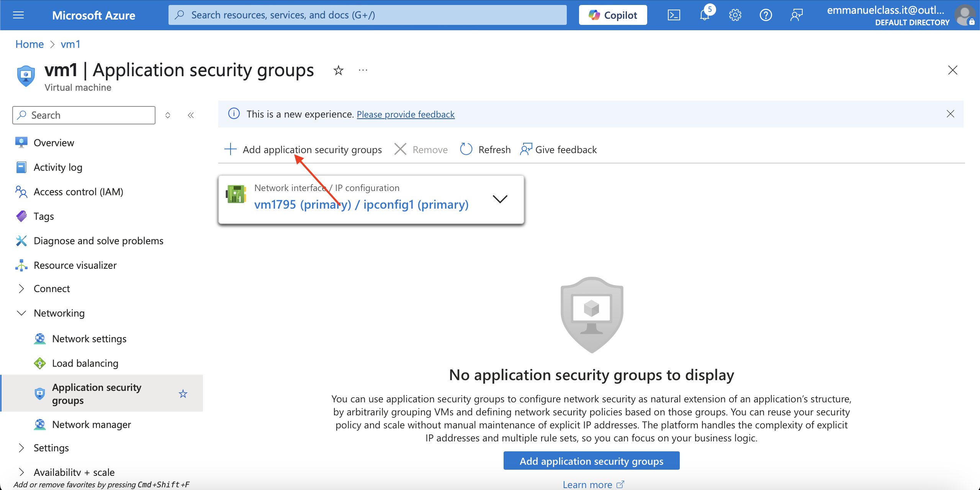Favorite Application security groups via sidebar star
Screen dimensions: 980x490
[183, 394]
